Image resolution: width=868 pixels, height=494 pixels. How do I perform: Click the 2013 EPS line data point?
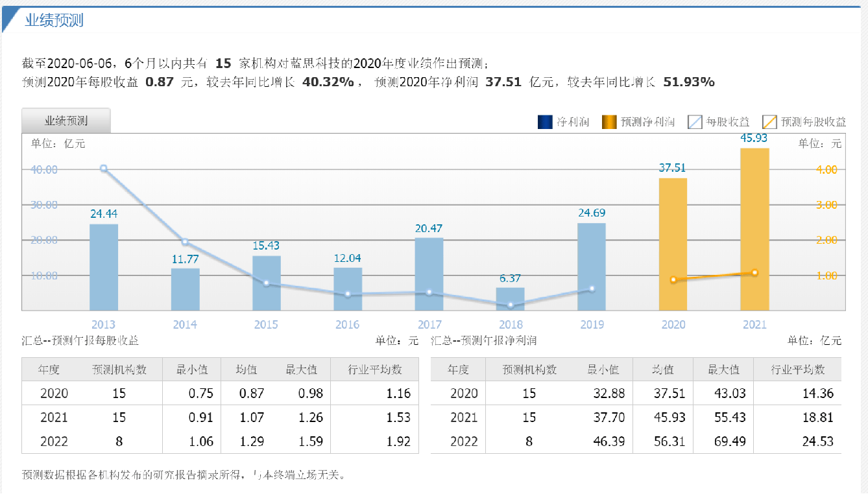104,169
